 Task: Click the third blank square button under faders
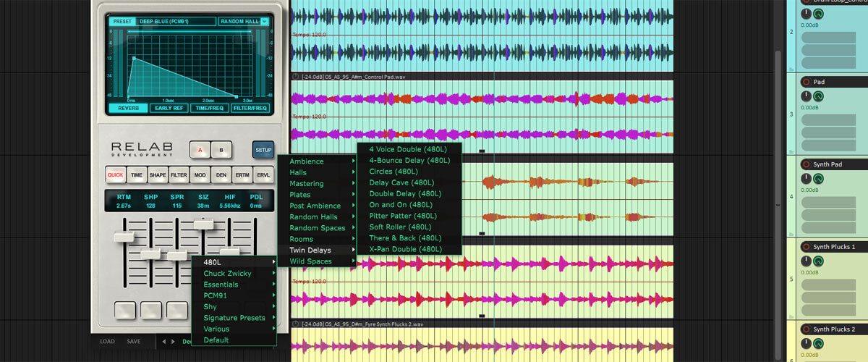pos(177,311)
